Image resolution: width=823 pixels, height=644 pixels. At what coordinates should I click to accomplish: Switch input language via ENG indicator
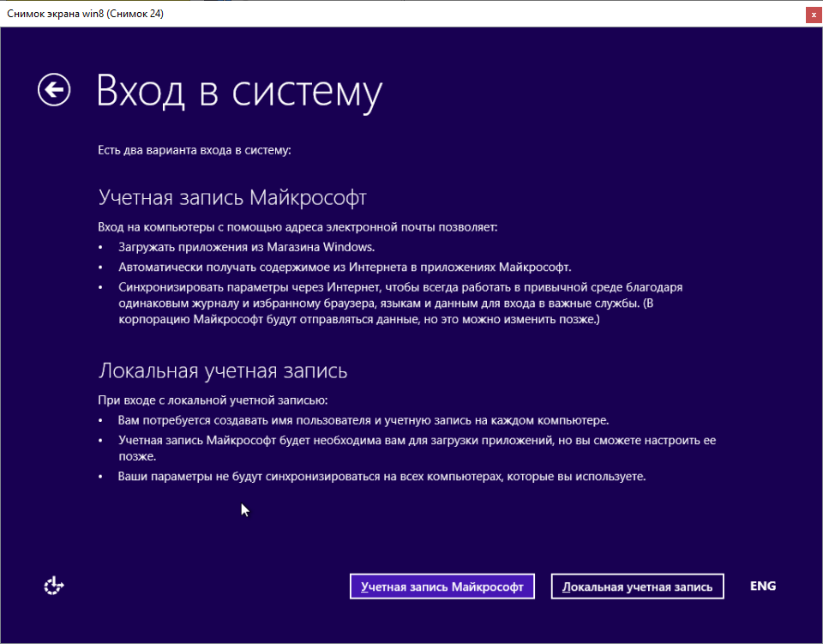pyautogui.click(x=763, y=586)
